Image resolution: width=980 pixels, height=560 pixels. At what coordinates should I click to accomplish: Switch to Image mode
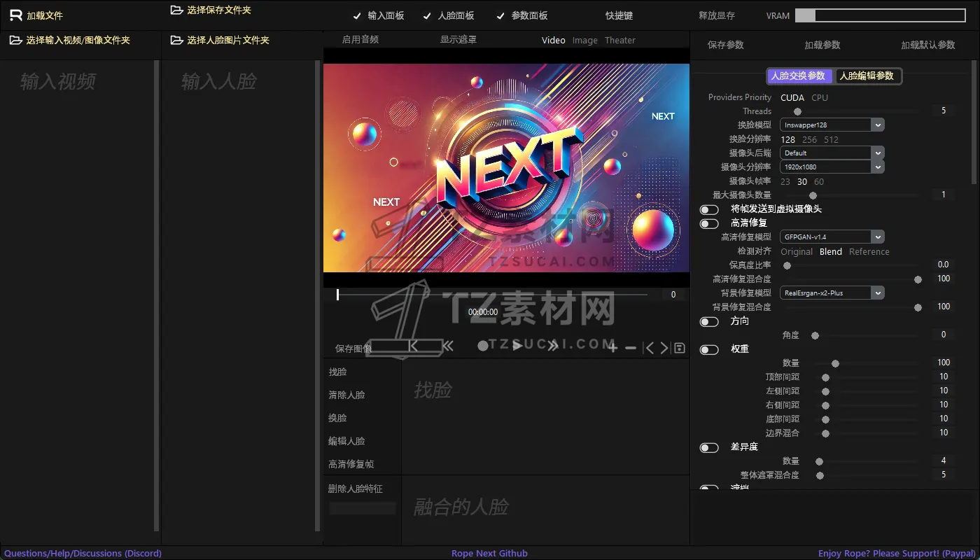click(585, 41)
